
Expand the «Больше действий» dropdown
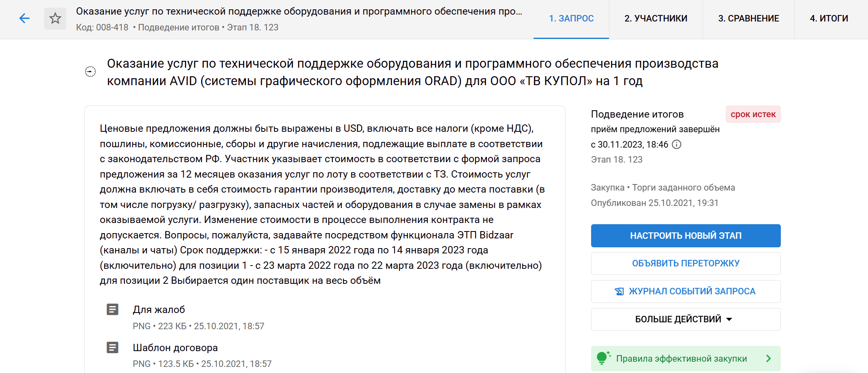[686, 319]
